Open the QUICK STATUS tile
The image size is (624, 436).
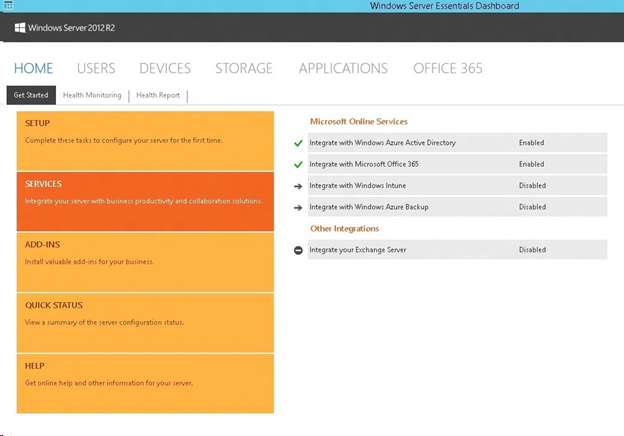(145, 323)
